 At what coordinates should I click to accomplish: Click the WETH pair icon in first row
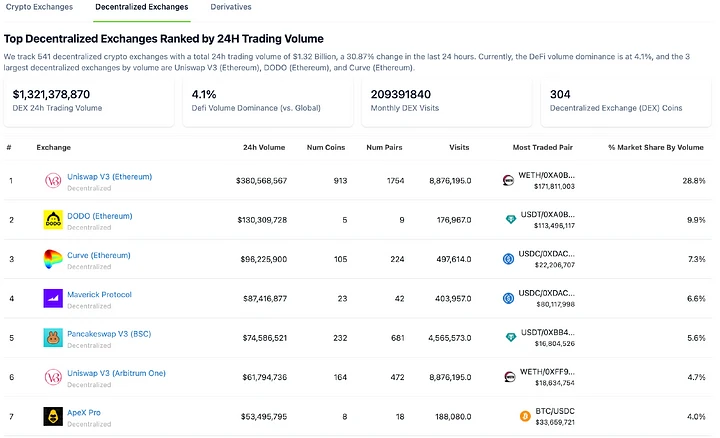(x=509, y=181)
